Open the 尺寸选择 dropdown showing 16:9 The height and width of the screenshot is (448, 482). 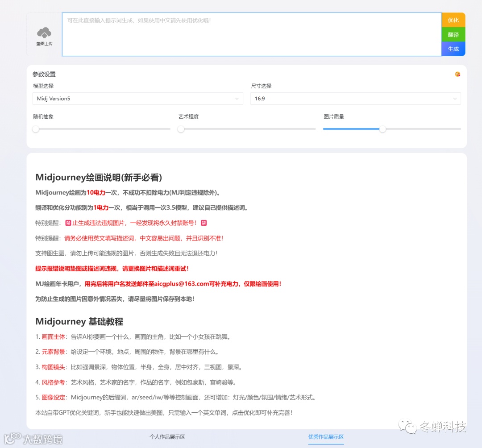[355, 99]
